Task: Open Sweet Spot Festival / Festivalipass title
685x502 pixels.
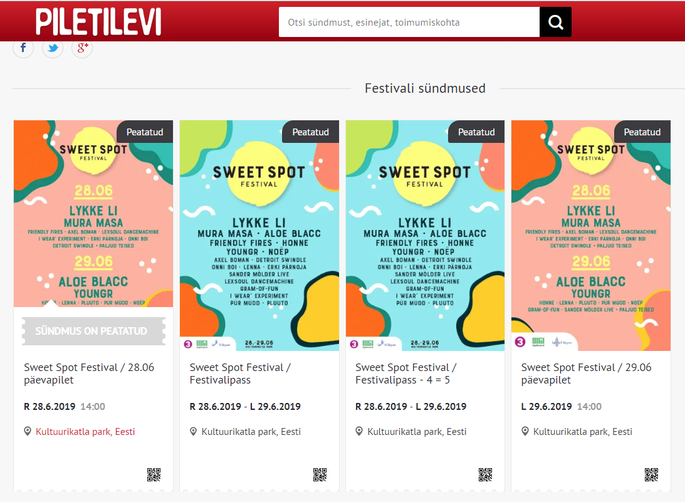Action: tap(240, 374)
